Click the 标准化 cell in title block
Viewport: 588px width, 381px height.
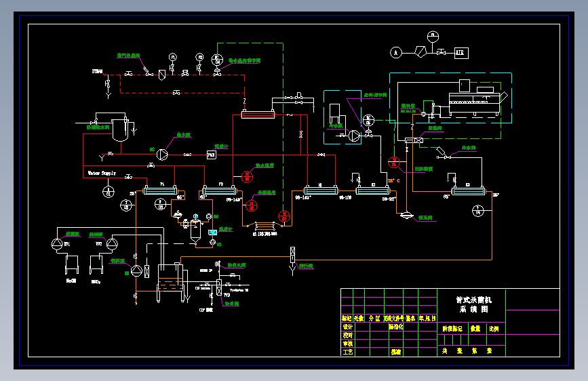point(395,327)
